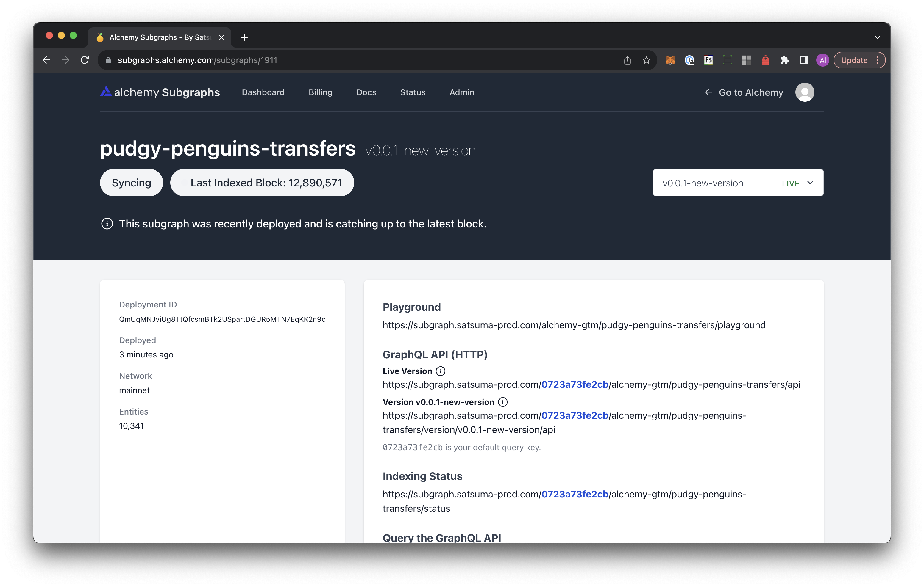Screen dimensions: 924x587
Task: Open the user profile avatar
Action: pos(804,92)
